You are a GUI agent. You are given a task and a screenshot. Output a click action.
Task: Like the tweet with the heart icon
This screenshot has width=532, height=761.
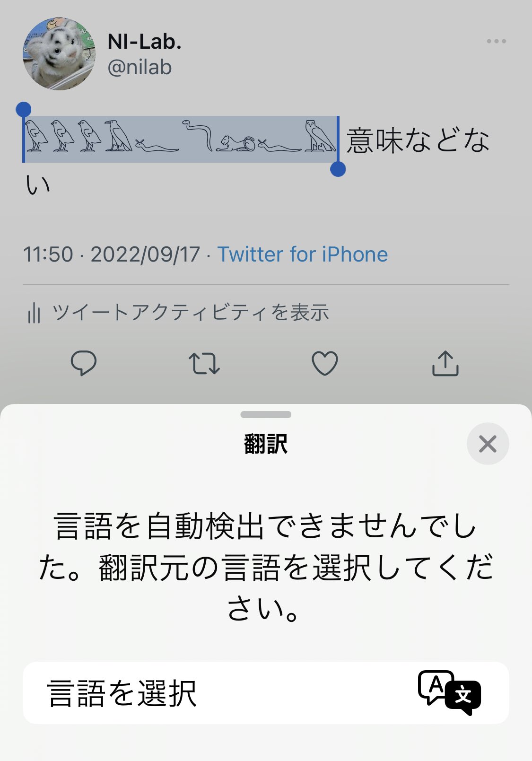click(325, 364)
